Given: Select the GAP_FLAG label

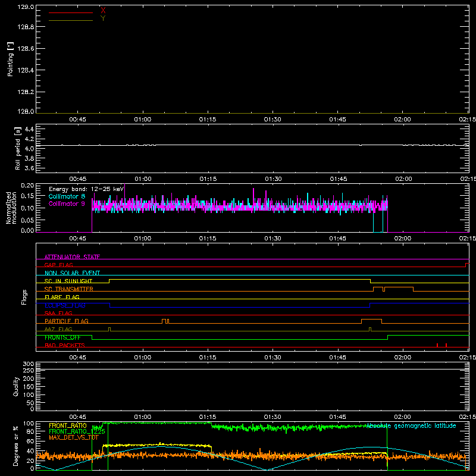Looking at the screenshot, I should 58,265.
